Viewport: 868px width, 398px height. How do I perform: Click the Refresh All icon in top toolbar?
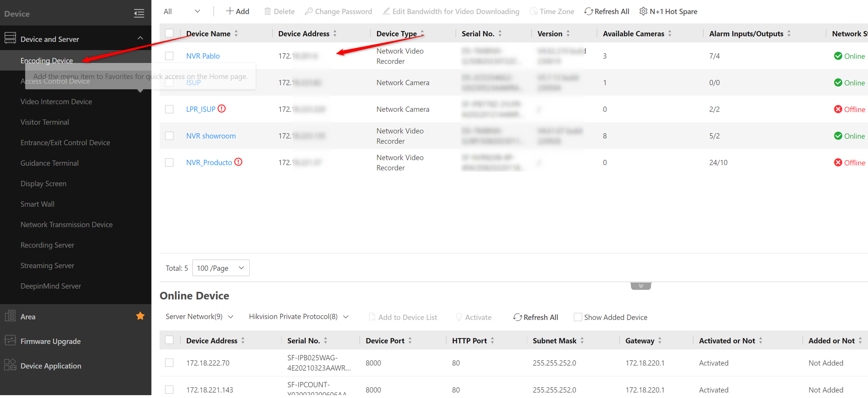(589, 11)
